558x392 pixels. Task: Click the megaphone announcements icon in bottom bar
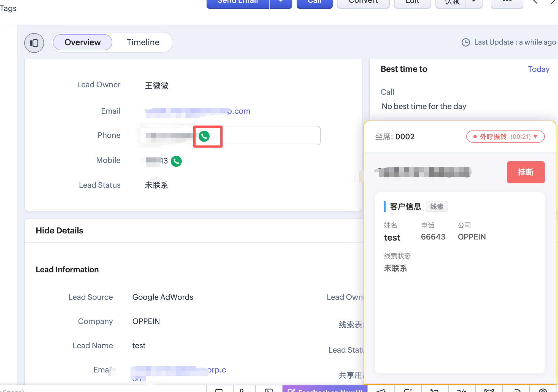[381, 390]
